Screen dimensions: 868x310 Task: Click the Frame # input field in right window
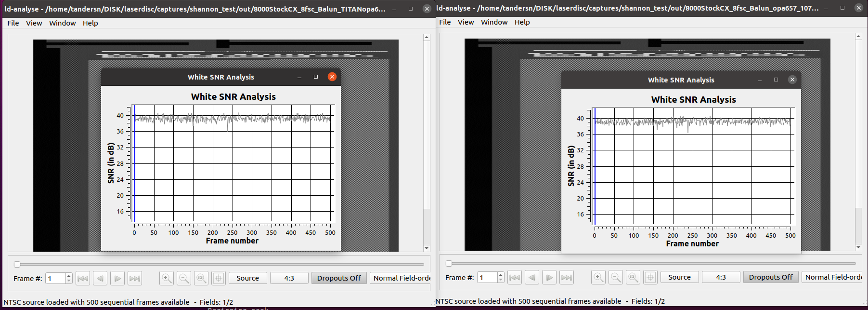(487, 277)
